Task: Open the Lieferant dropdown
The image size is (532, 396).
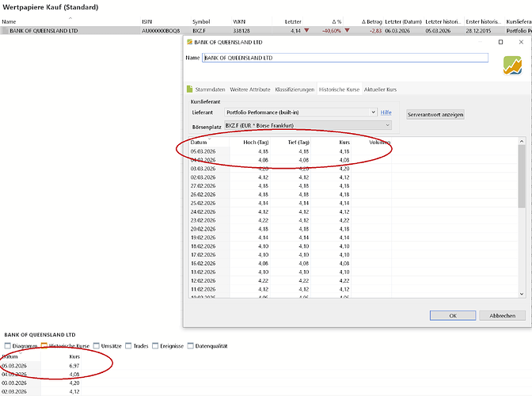Action: pos(301,112)
